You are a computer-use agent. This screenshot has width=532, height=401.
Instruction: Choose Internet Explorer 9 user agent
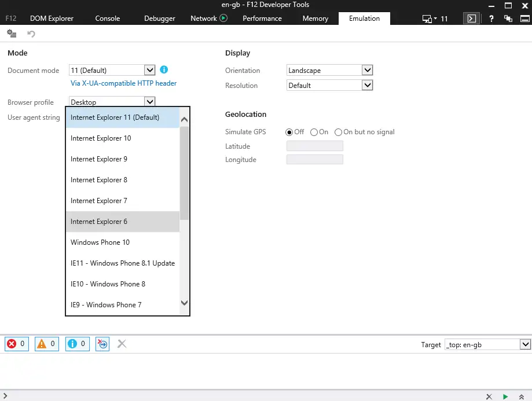(x=123, y=159)
